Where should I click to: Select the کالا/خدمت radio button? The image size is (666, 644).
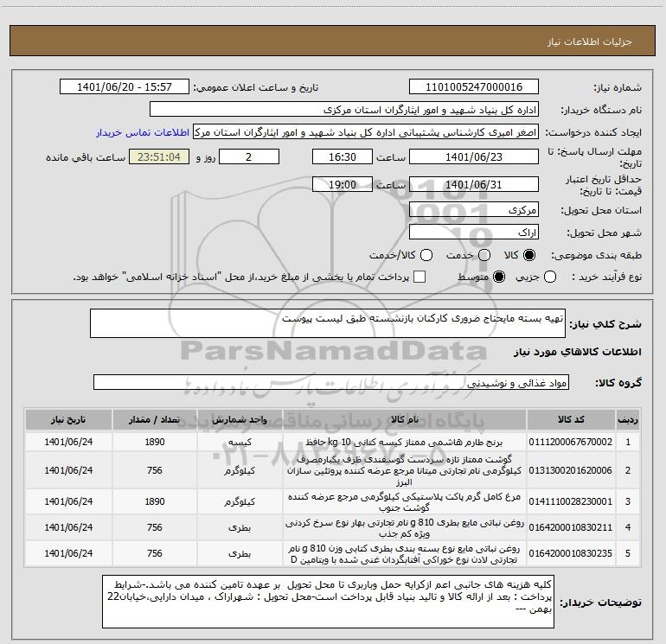(426, 255)
